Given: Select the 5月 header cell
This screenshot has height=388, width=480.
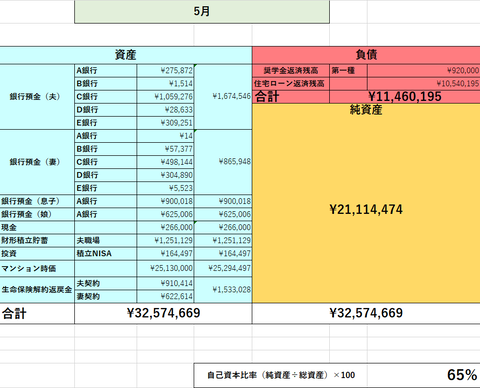Looking at the screenshot, I should tap(202, 12).
